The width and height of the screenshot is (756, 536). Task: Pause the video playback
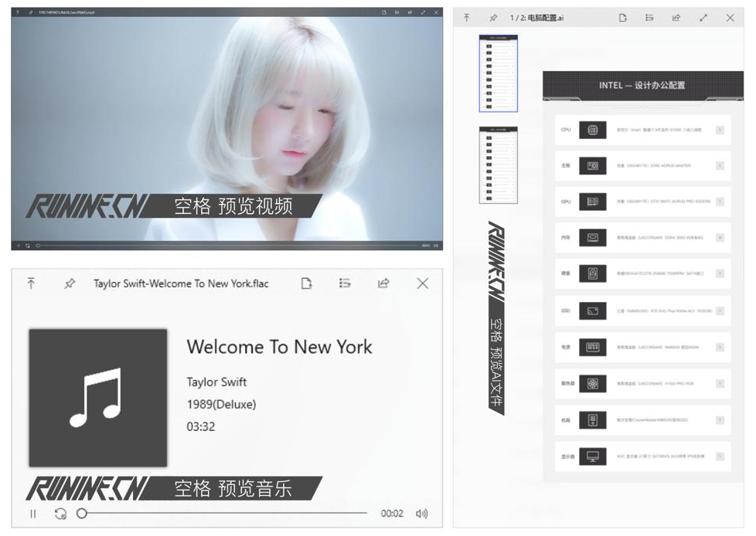[x=19, y=246]
